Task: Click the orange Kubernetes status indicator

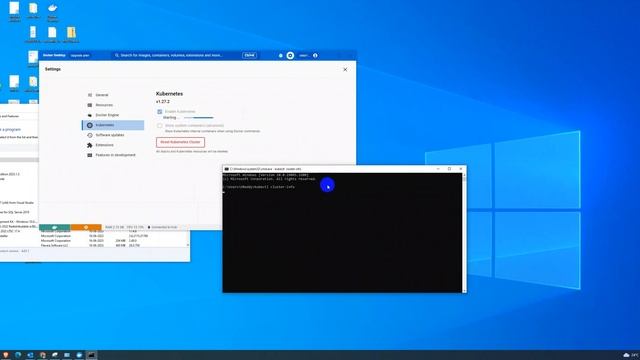Action: 86,227
